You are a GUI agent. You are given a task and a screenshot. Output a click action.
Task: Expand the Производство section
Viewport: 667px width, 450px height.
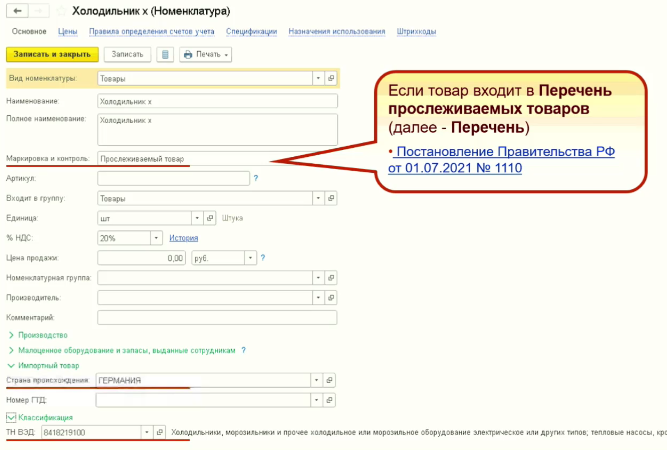click(38, 334)
